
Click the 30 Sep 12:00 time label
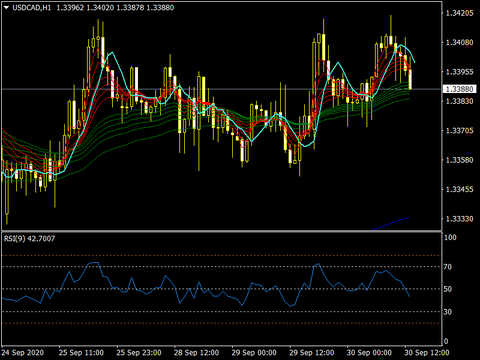[x=427, y=352]
